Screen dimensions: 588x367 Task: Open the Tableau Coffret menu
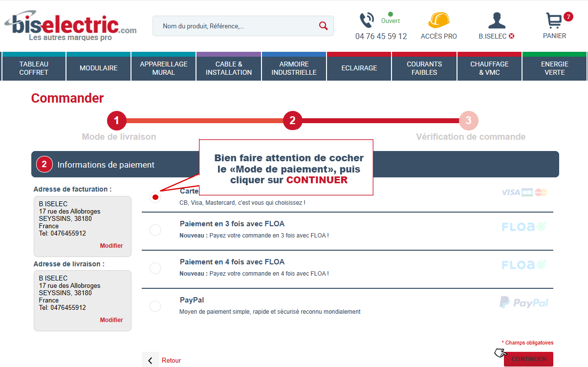(34, 68)
